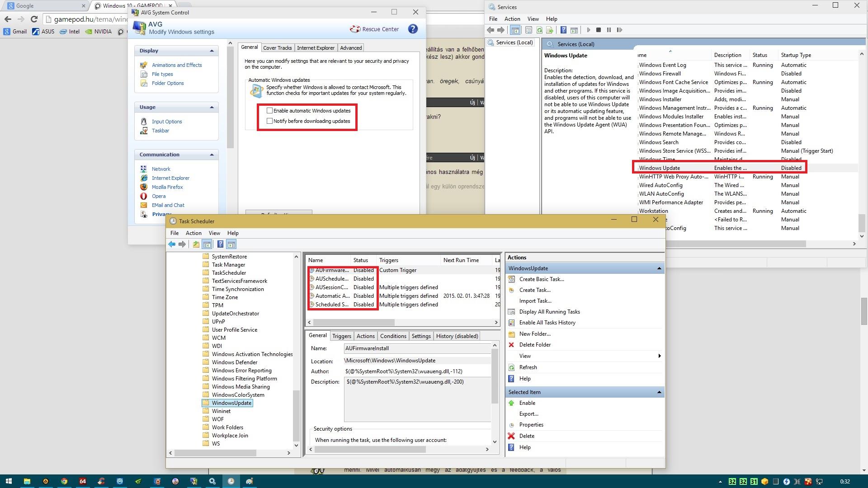Click Enable All Tasks History
Viewport: 868px width, 488px height.
547,323
